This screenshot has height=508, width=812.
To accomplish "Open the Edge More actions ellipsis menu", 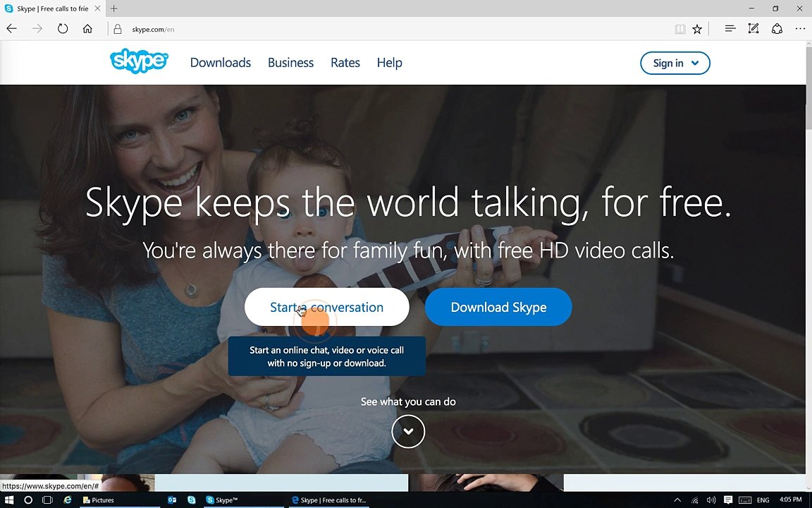I will (800, 28).
